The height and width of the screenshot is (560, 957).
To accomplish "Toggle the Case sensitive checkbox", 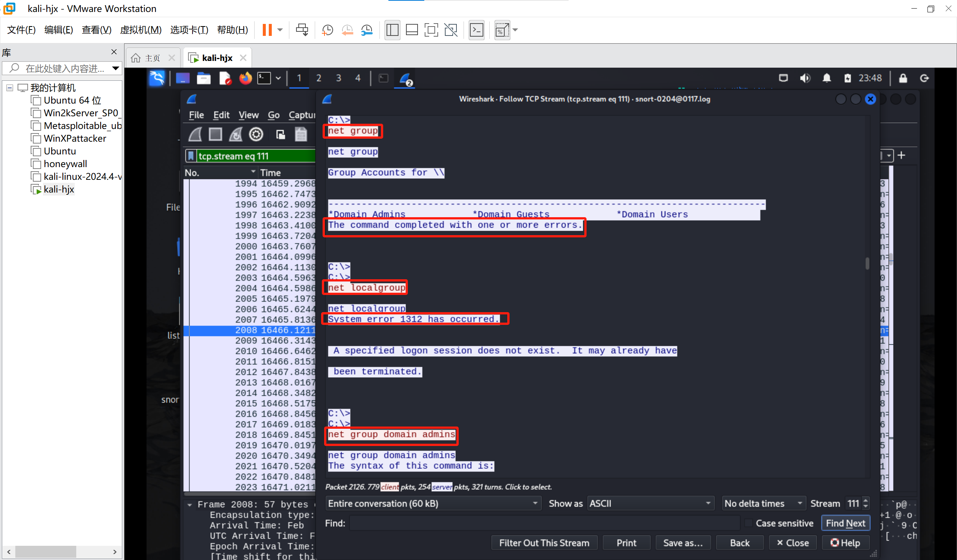I will (x=748, y=523).
